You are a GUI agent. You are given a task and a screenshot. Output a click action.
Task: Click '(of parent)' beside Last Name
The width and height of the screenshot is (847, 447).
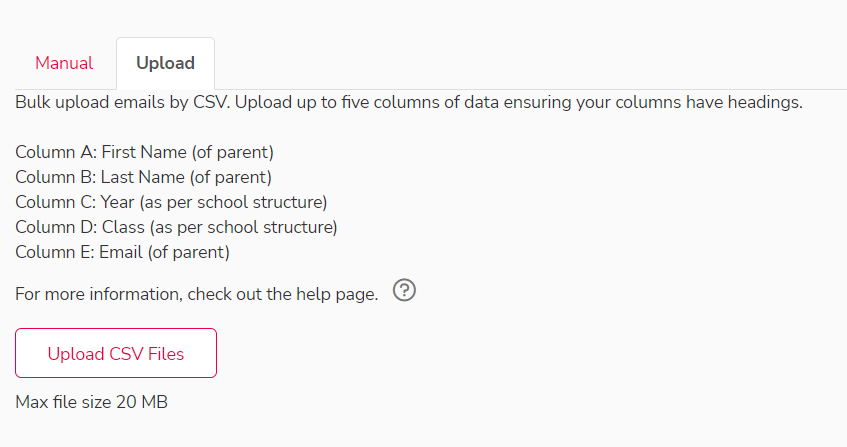231,177
